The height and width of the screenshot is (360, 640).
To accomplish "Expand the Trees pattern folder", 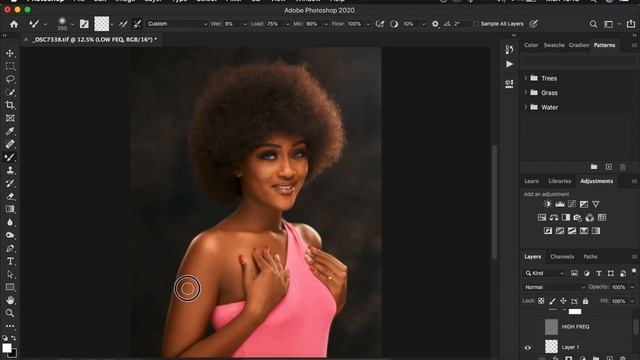I will pos(526,78).
